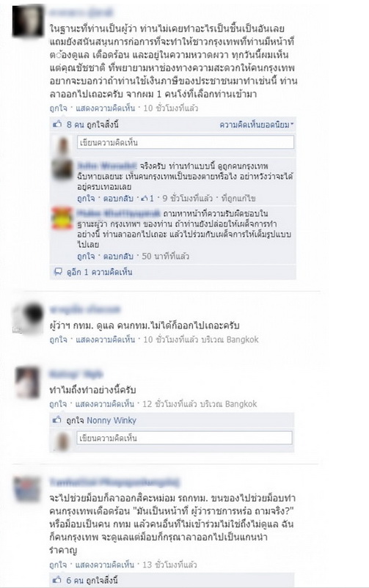369x588 pixels.
Task: Open ความคิดเห็นยอดนิยม sort dropdown
Action: 256,125
